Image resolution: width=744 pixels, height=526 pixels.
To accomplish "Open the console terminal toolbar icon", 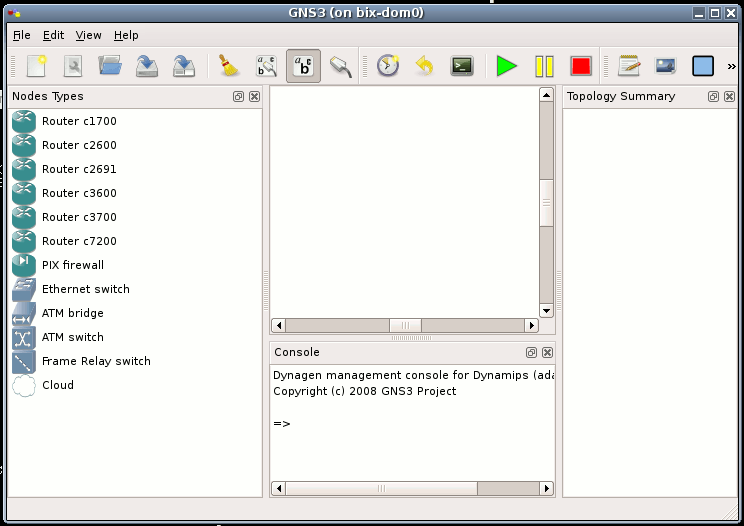I will point(462,66).
